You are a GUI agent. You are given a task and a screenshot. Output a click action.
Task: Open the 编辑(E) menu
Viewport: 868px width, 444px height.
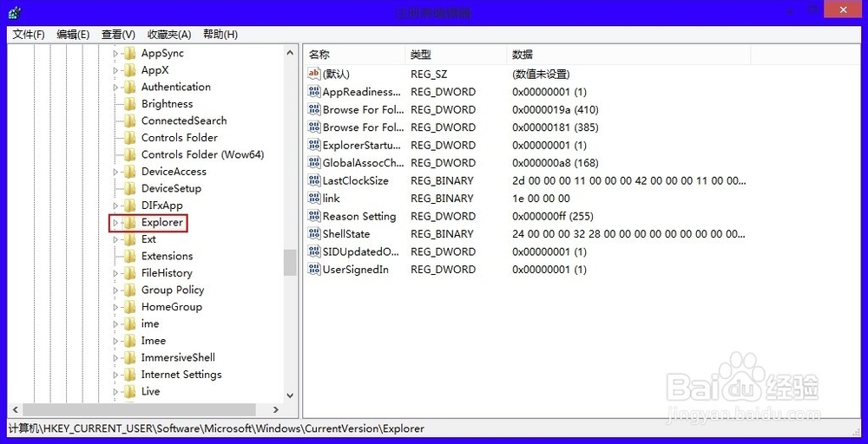(73, 35)
